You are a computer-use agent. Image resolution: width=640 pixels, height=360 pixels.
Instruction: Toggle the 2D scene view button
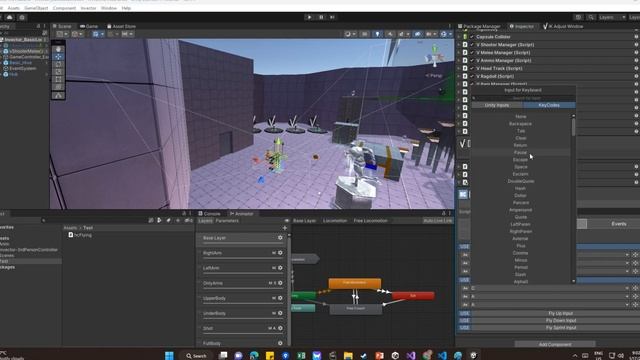(x=364, y=34)
